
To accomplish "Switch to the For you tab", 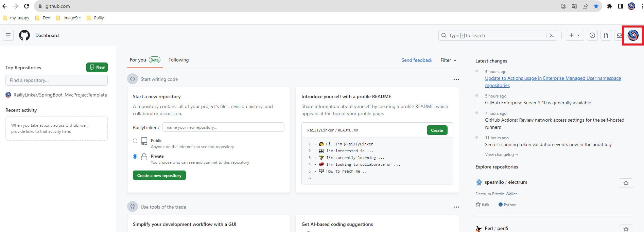I will (145, 60).
